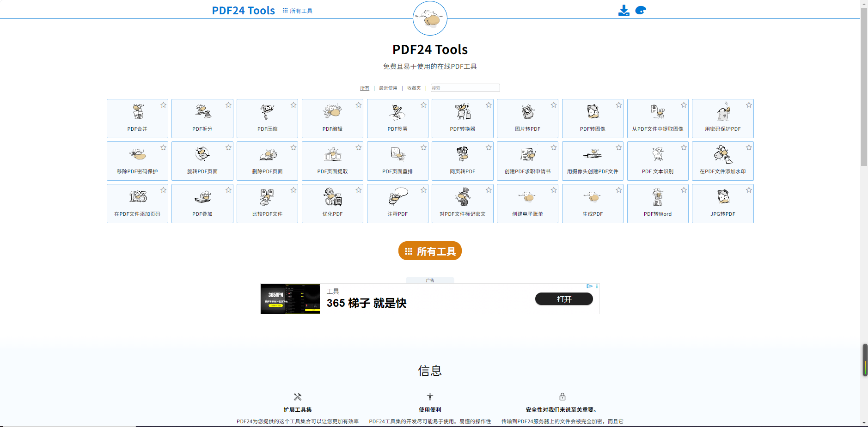Viewport: 868px width, 427px height.
Task: Click the orange 所有工具 button
Action: (x=430, y=251)
